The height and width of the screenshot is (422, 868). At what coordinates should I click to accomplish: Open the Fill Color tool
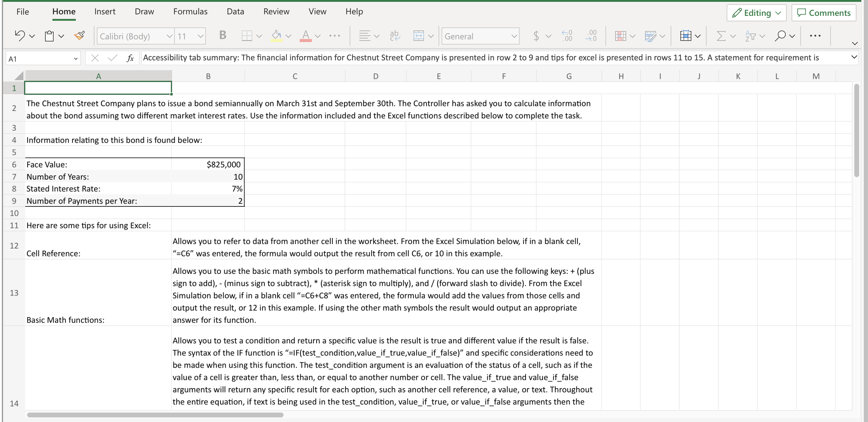[276, 35]
